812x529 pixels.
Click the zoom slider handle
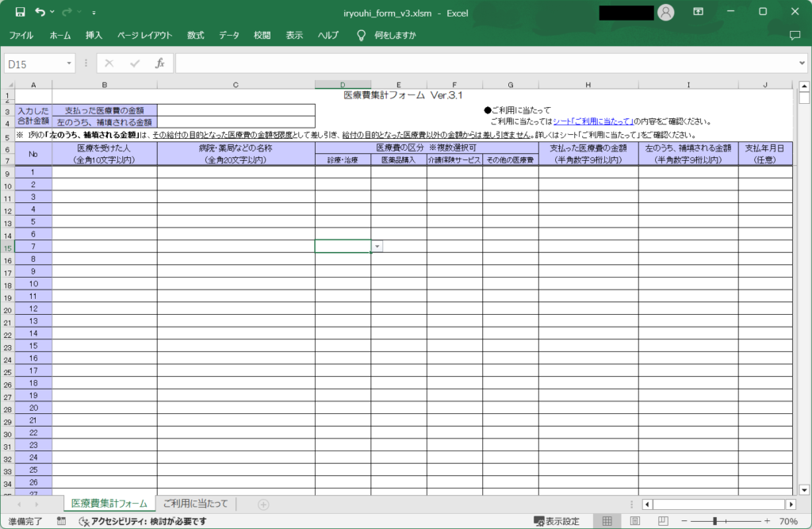point(714,521)
